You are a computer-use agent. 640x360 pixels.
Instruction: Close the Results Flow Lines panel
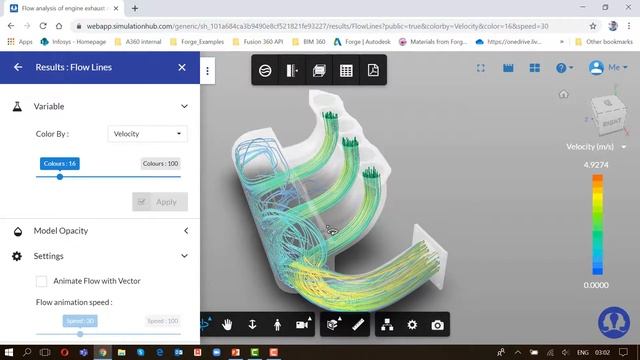tap(182, 67)
